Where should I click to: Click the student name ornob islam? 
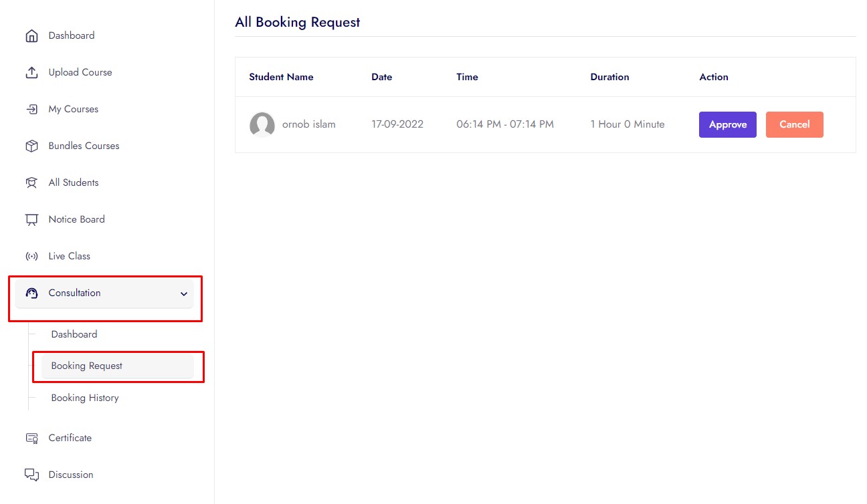coord(308,124)
